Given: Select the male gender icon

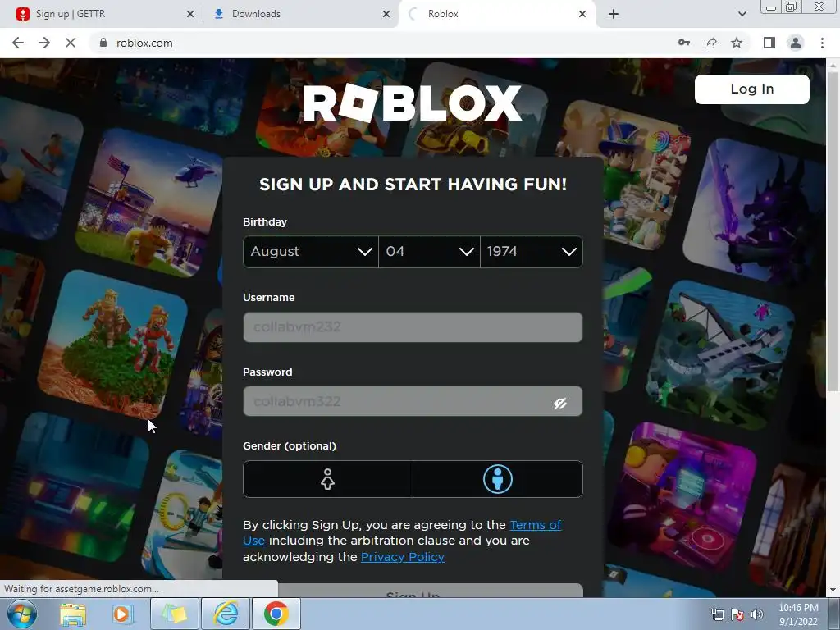Looking at the screenshot, I should (x=498, y=479).
